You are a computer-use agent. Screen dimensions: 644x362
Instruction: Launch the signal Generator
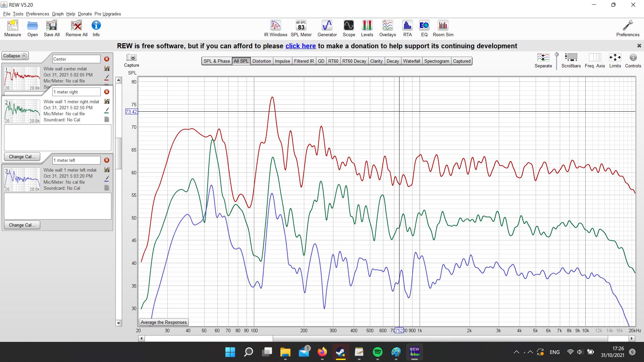click(327, 28)
